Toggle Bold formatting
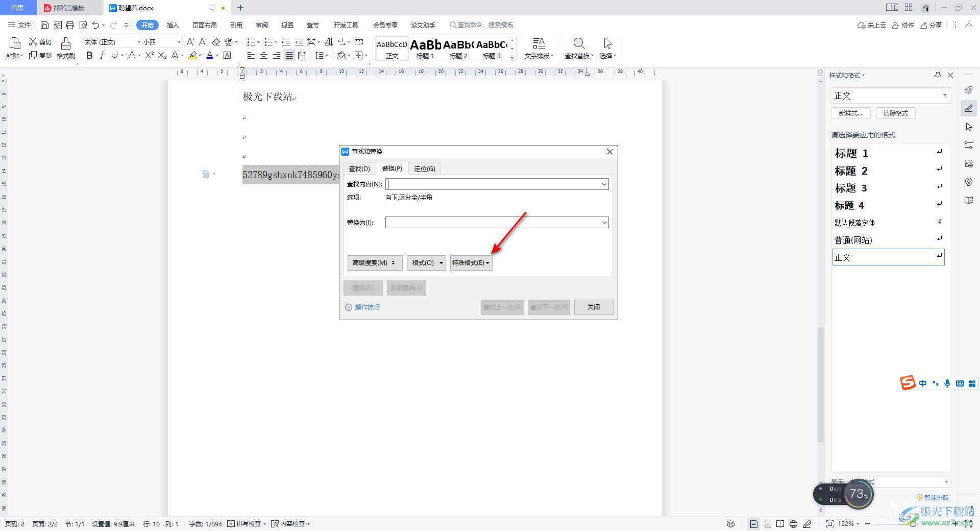 [x=89, y=55]
